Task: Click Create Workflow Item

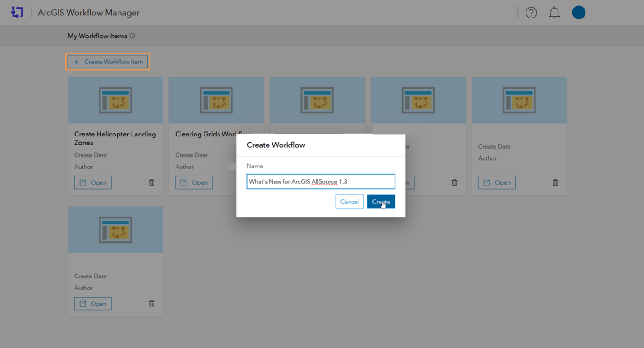Action: (107, 62)
